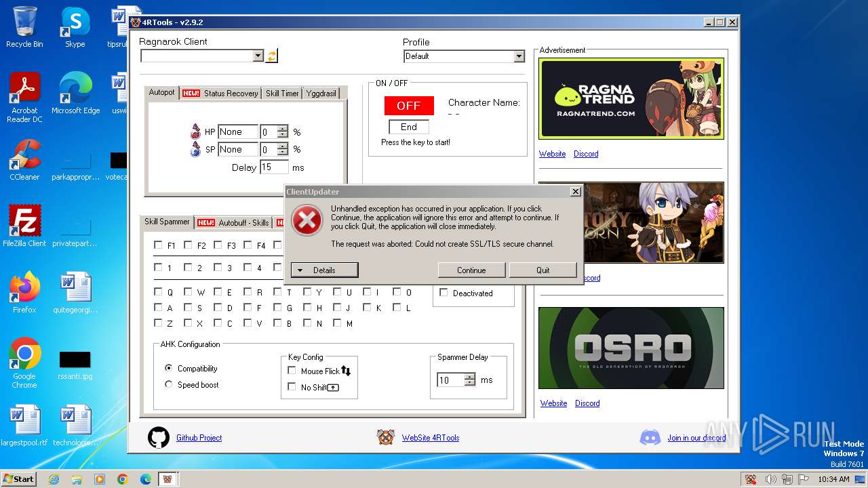
Task: Increase the HP percent stepper
Action: 283,129
